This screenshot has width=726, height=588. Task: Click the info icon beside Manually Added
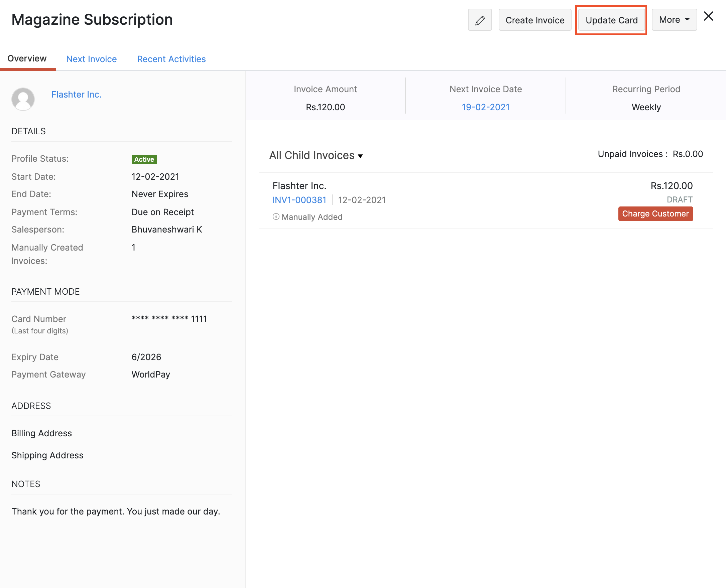coord(276,217)
